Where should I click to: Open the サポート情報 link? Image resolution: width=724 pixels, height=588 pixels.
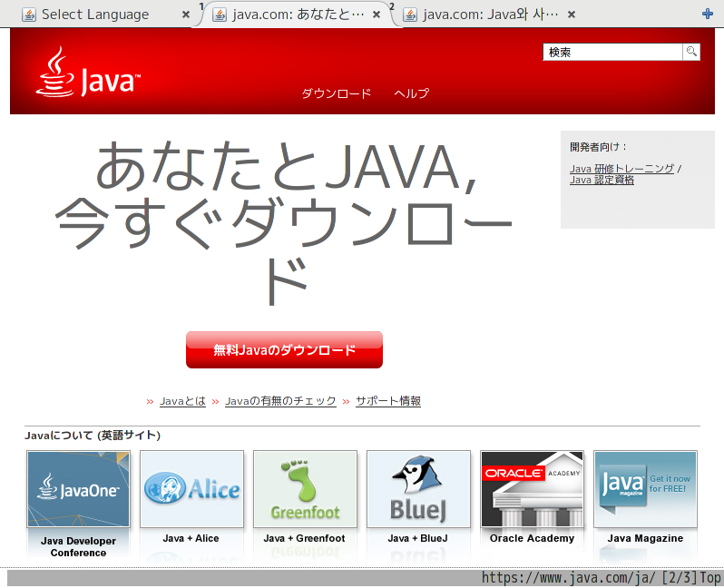pos(388,401)
